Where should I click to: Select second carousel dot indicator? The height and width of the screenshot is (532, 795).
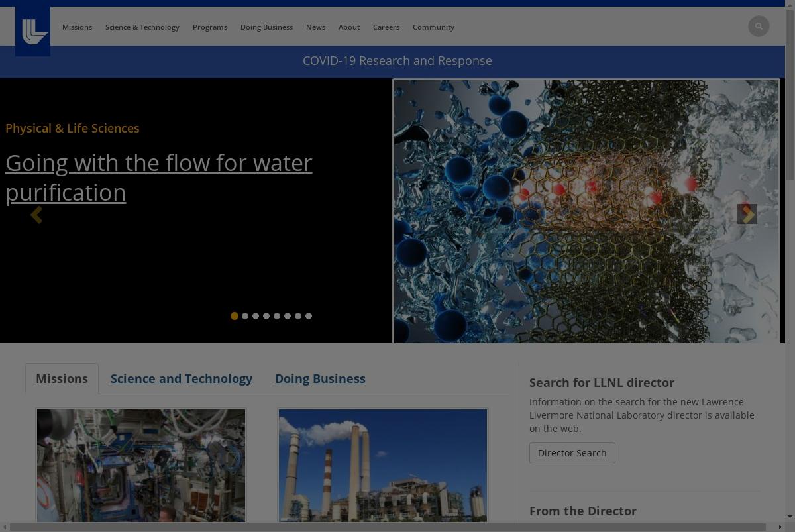(245, 316)
